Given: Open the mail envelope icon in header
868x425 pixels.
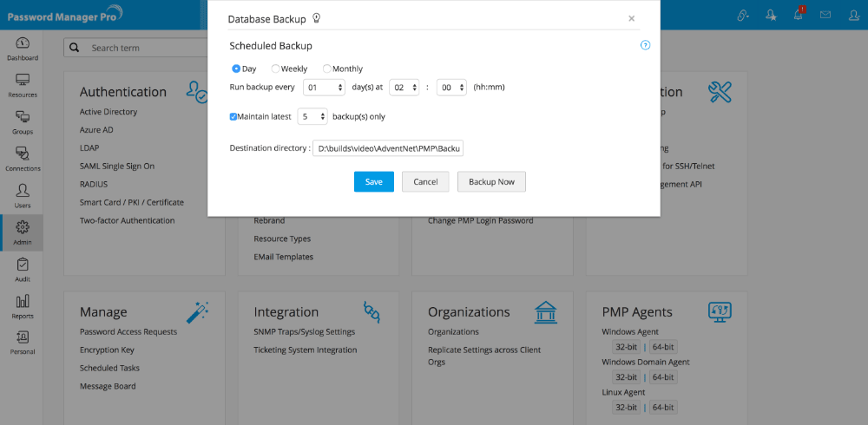Looking at the screenshot, I should pyautogui.click(x=825, y=15).
